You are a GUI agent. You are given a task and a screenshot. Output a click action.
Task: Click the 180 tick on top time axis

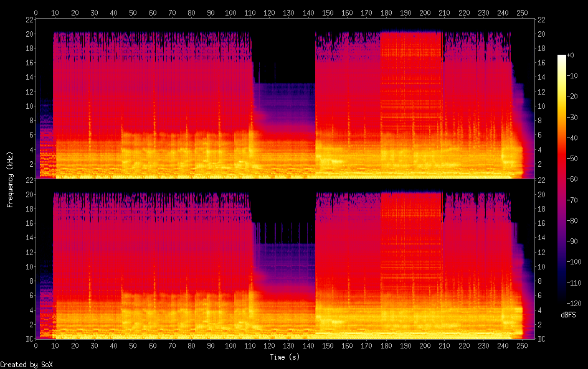[x=386, y=12]
